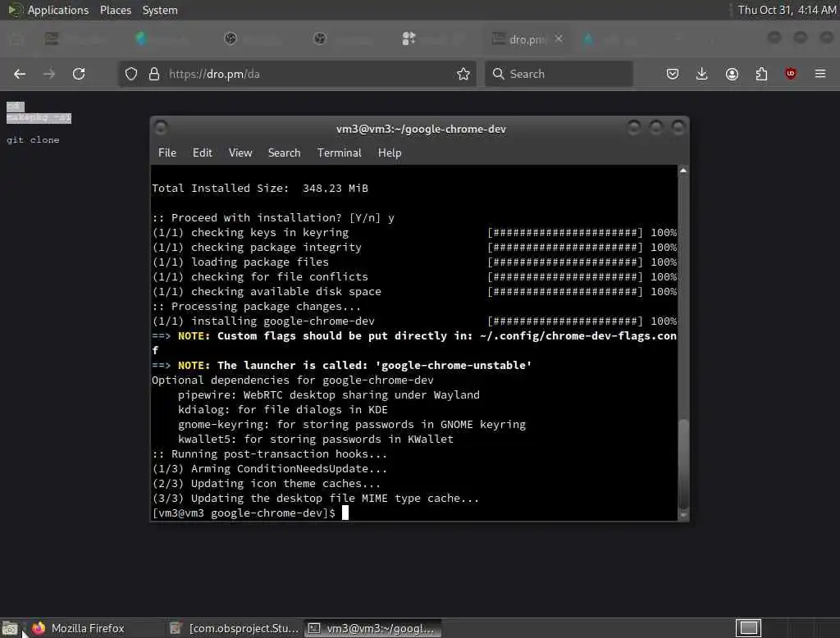Click the Firefox forward arrow

48,74
